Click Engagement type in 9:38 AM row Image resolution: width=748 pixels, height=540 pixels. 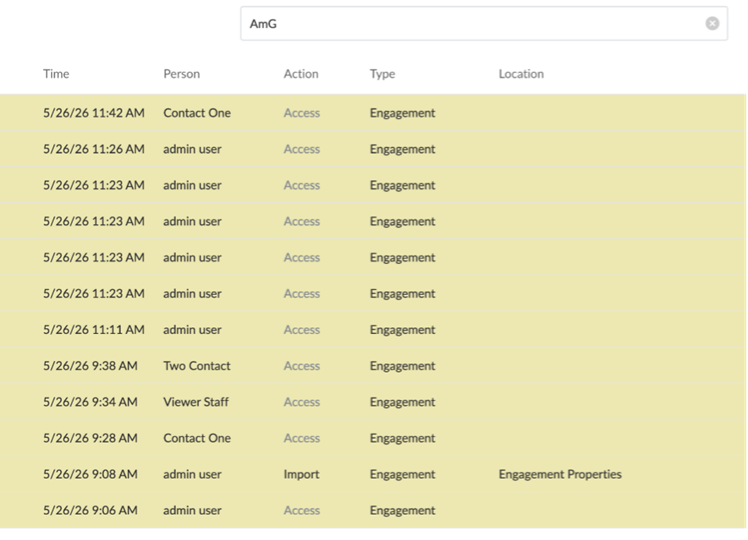[402, 366]
